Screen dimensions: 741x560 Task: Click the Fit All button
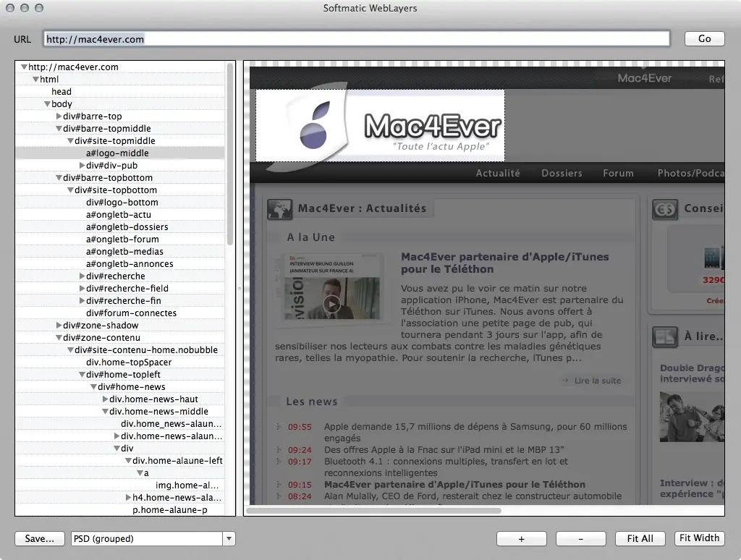click(x=640, y=538)
